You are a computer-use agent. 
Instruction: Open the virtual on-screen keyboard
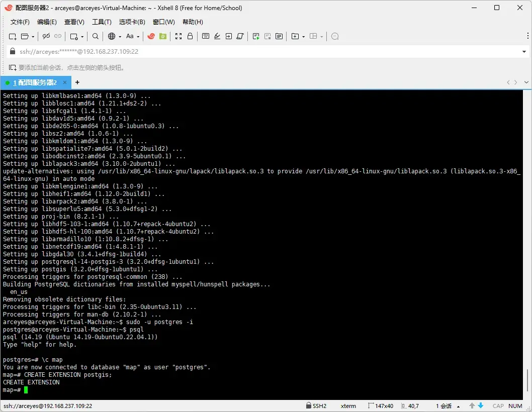[205, 36]
